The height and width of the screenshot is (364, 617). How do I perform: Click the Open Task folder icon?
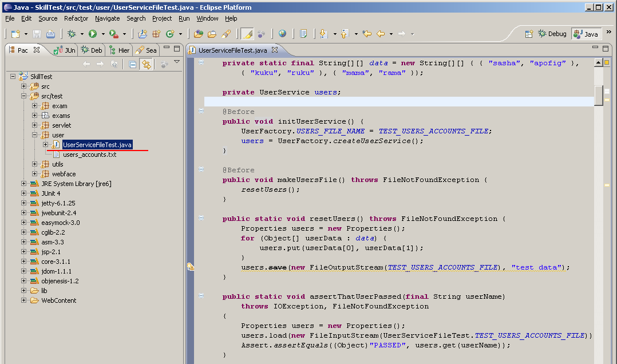coord(212,34)
